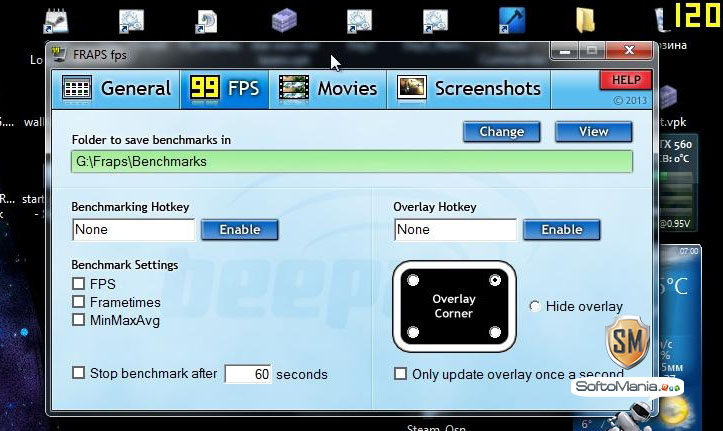
Task: Check the MinMaxAvg benchmark setting
Action: click(79, 320)
